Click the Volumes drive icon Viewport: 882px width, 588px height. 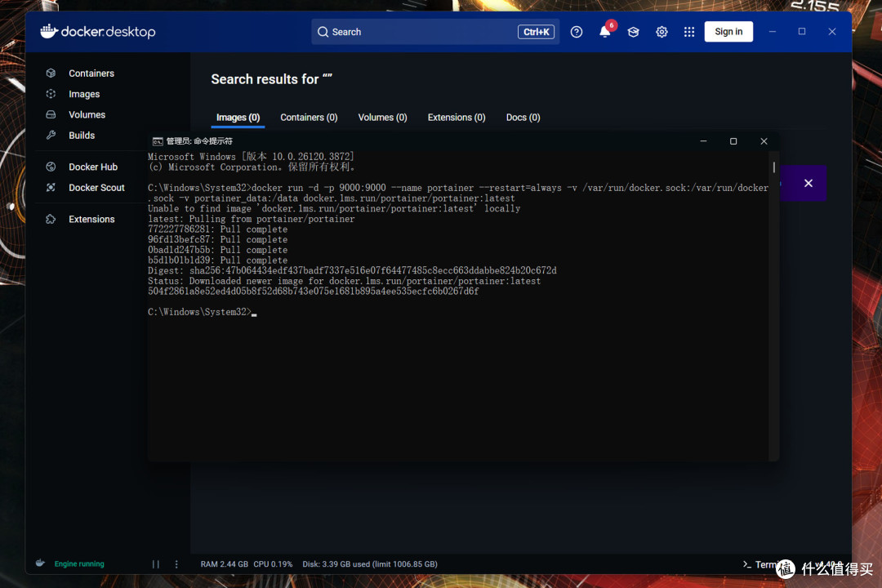tap(51, 115)
